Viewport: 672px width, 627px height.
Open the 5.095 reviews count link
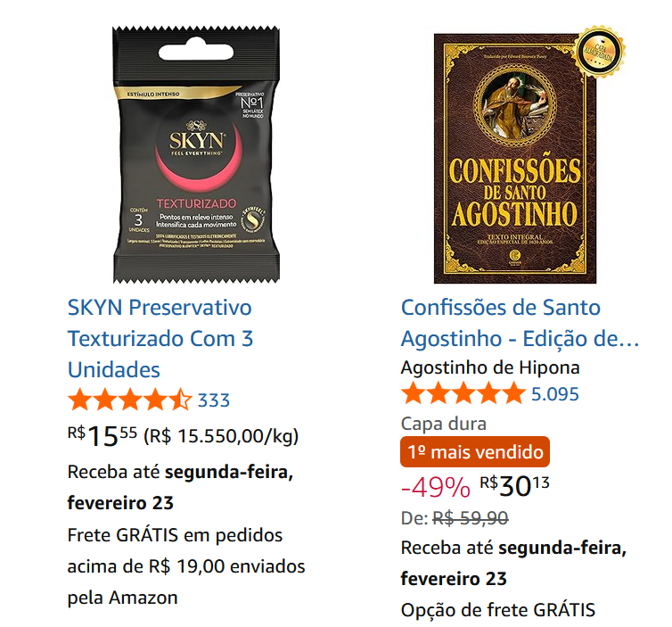pyautogui.click(x=554, y=394)
